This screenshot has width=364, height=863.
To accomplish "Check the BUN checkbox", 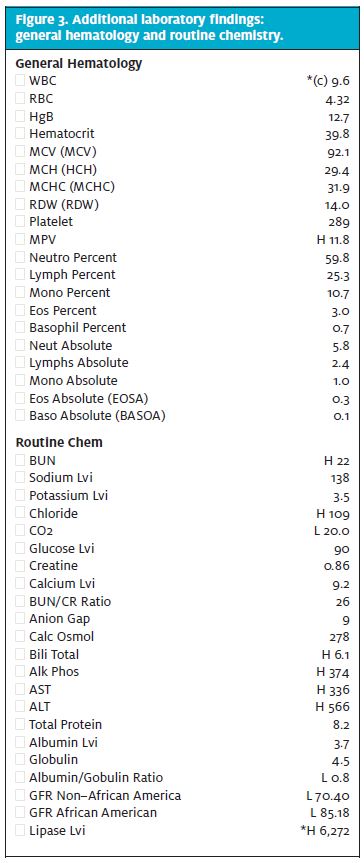I will 20,460.
